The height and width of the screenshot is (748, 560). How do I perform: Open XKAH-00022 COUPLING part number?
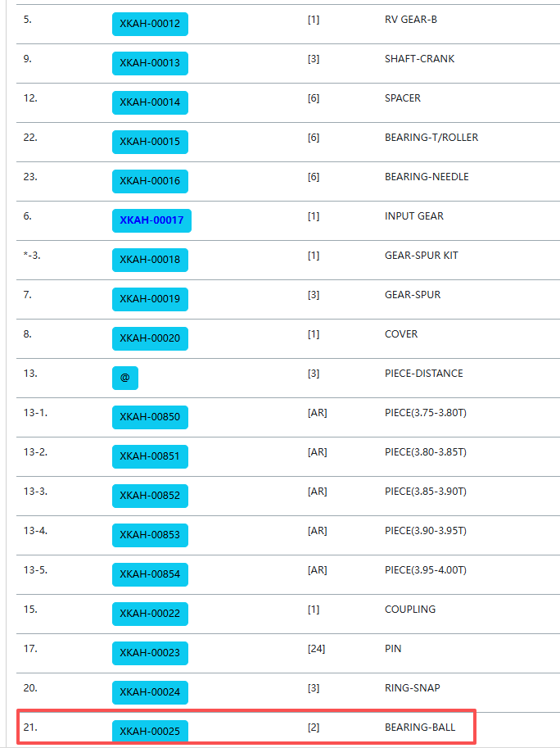click(x=150, y=614)
